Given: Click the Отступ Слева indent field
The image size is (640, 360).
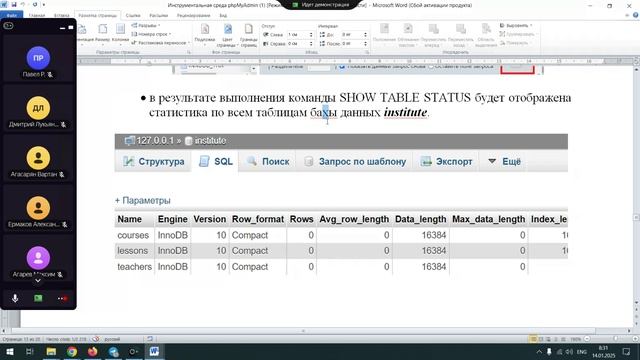Looking at the screenshot, I should tap(300, 34).
